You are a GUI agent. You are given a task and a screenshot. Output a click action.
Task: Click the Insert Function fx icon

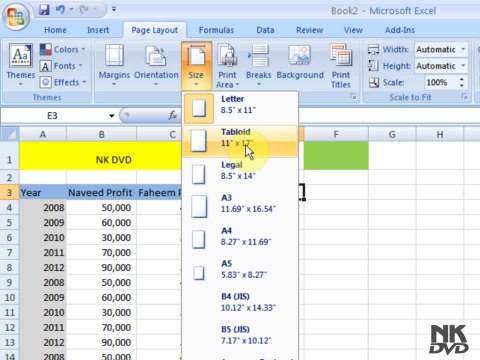pyautogui.click(x=173, y=116)
